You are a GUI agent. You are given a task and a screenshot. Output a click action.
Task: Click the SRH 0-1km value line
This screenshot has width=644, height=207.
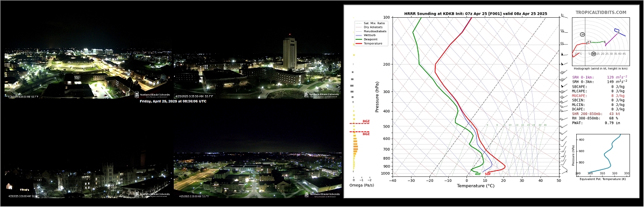pyautogui.click(x=599, y=77)
